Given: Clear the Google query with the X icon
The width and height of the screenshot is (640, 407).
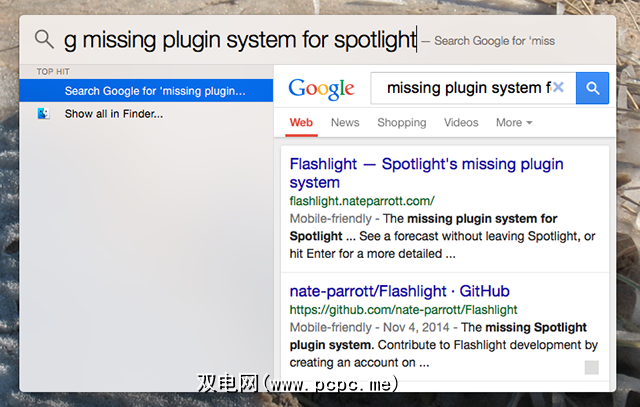Looking at the screenshot, I should click(559, 88).
